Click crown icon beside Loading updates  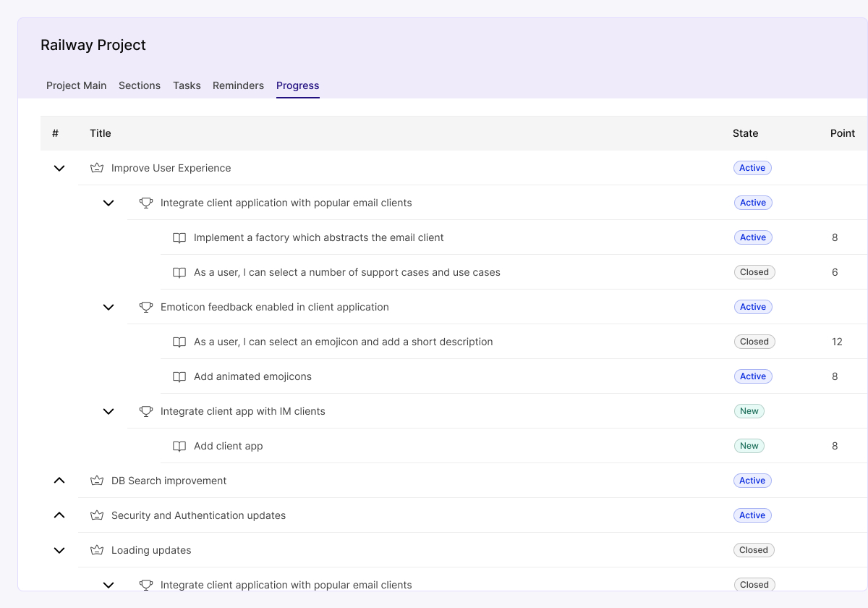(x=97, y=550)
